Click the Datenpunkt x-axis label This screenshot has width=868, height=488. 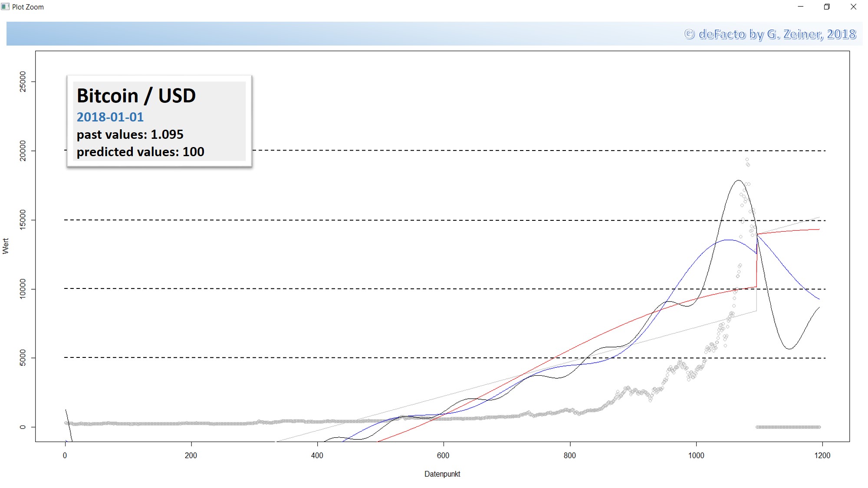click(x=442, y=474)
